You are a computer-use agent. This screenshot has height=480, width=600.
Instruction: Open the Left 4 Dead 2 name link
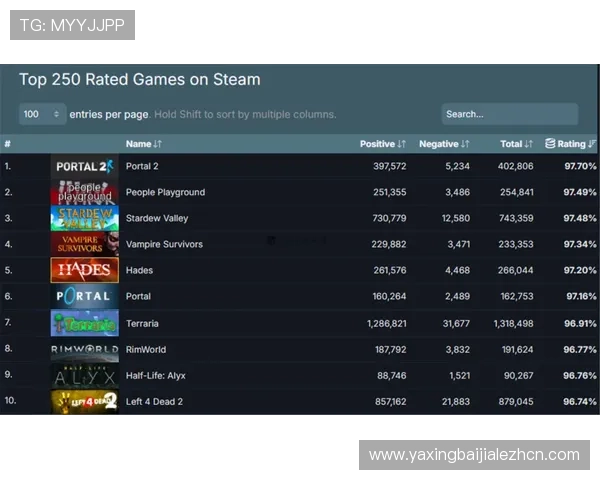click(154, 402)
